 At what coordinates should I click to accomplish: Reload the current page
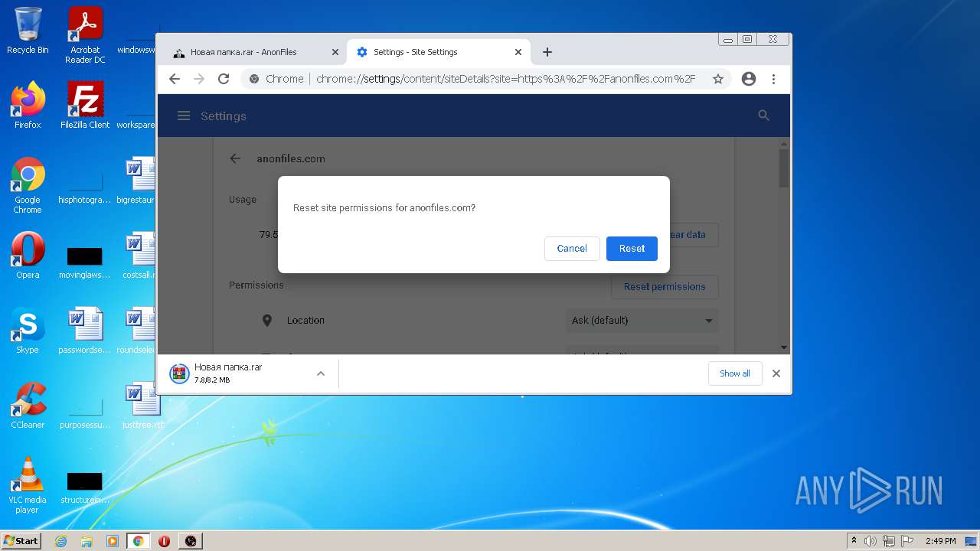tap(224, 79)
